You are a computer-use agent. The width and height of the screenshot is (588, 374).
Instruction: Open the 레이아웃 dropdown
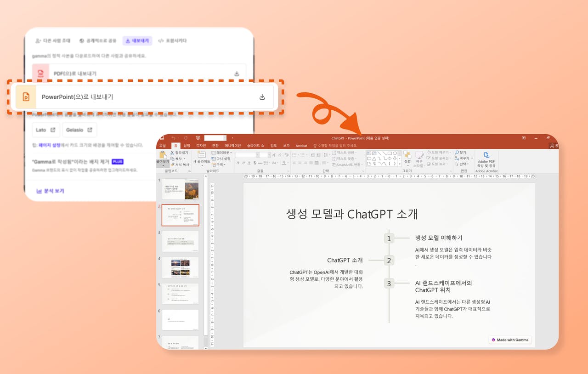pyautogui.click(x=221, y=153)
